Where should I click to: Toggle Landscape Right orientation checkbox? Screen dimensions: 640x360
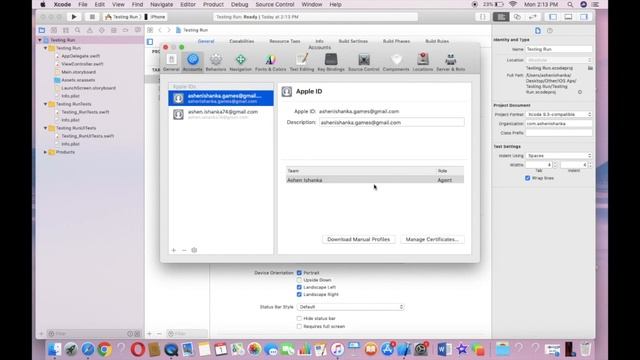click(x=299, y=294)
